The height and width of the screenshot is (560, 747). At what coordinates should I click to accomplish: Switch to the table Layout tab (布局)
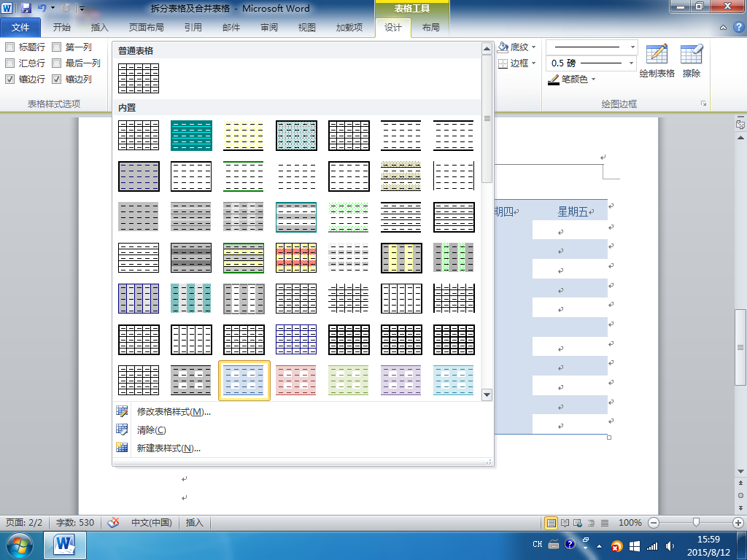click(x=430, y=27)
